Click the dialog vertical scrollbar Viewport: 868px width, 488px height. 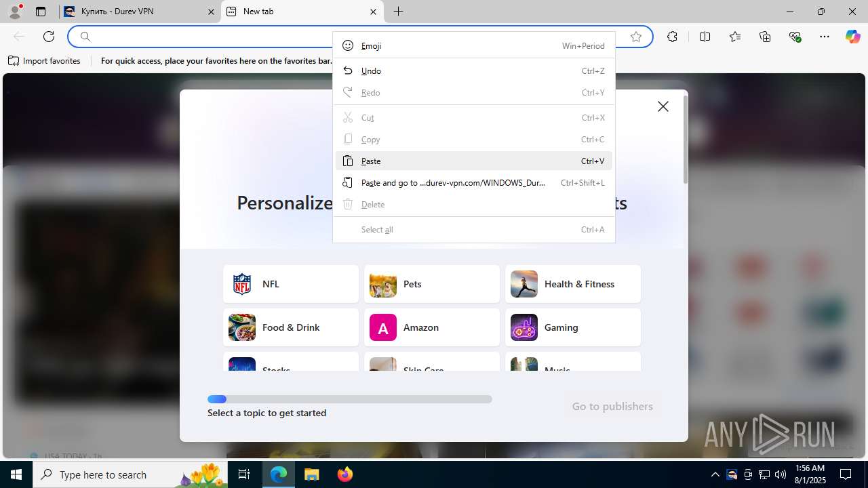[x=686, y=140]
